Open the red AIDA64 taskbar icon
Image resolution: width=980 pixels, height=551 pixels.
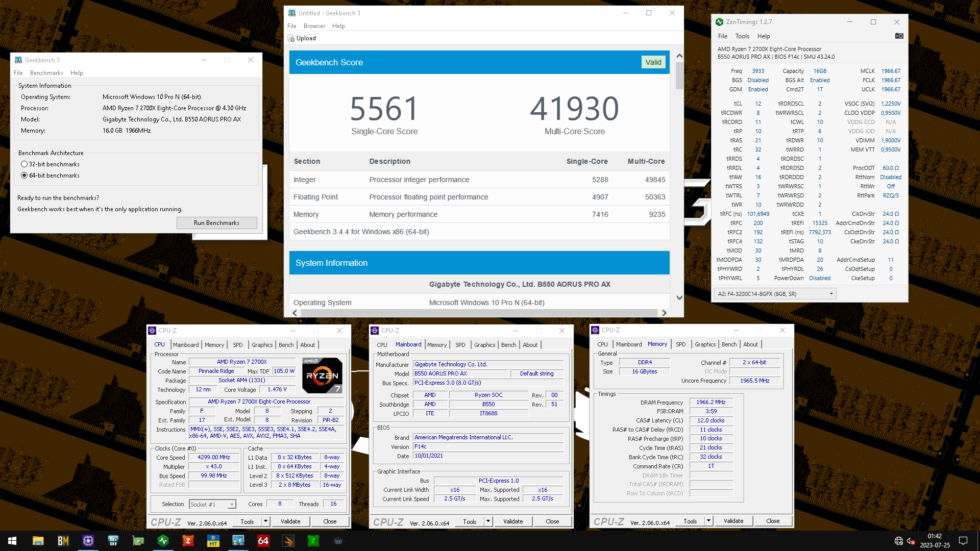[x=263, y=540]
